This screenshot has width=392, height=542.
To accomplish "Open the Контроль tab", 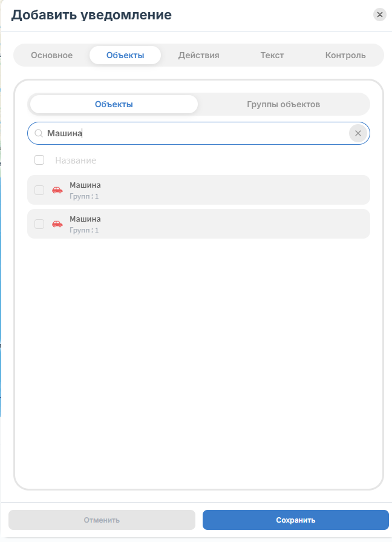I will (x=345, y=55).
